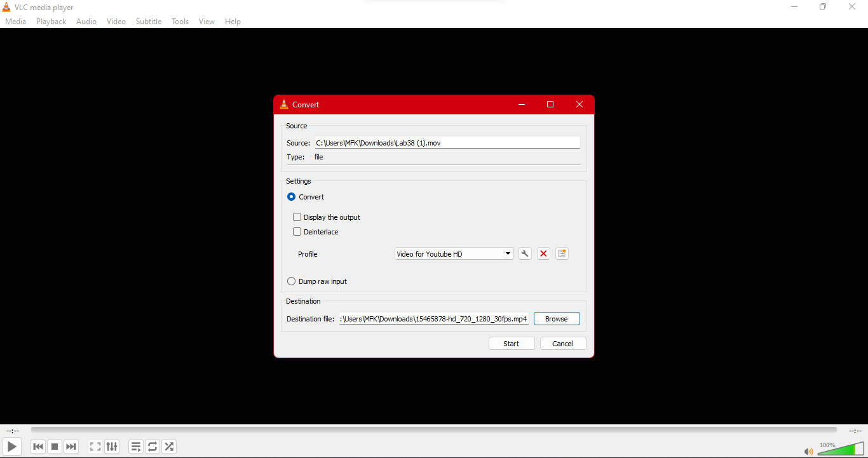Open the Playback menu
The width and height of the screenshot is (868, 458).
(x=51, y=22)
